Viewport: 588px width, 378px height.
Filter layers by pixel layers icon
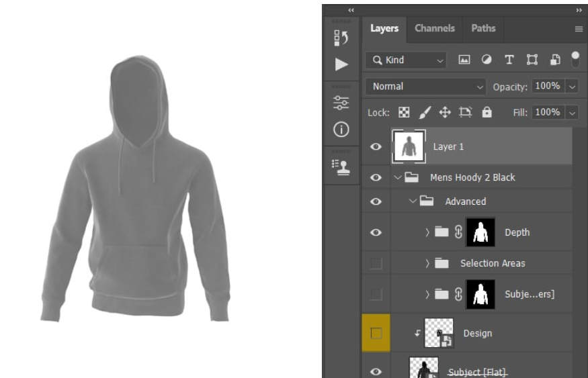click(464, 60)
